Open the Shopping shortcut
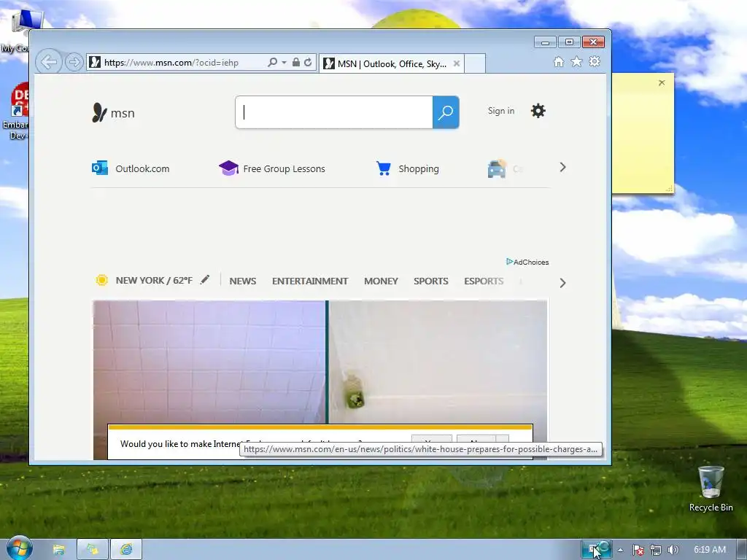The image size is (747, 560). pyautogui.click(x=407, y=168)
